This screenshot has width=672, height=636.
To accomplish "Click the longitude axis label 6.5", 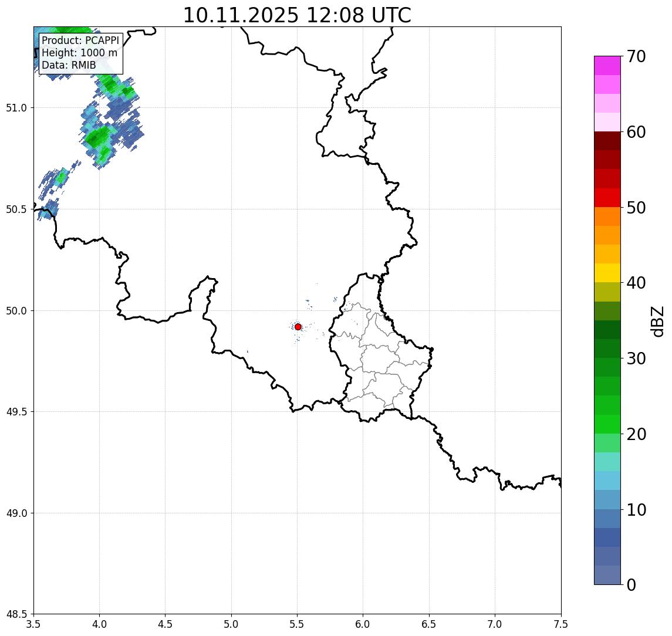I will tap(429, 624).
